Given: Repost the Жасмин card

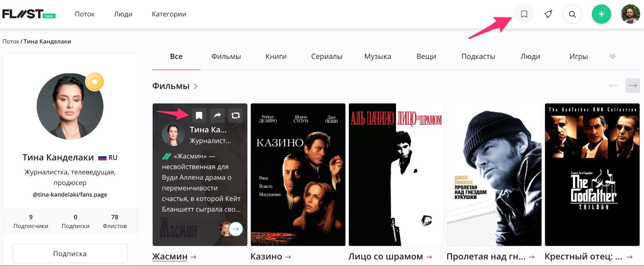Looking at the screenshot, I should [x=236, y=115].
